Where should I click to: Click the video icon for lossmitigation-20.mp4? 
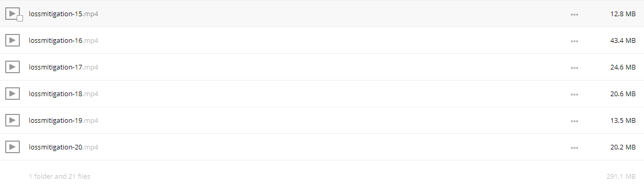pos(13,147)
